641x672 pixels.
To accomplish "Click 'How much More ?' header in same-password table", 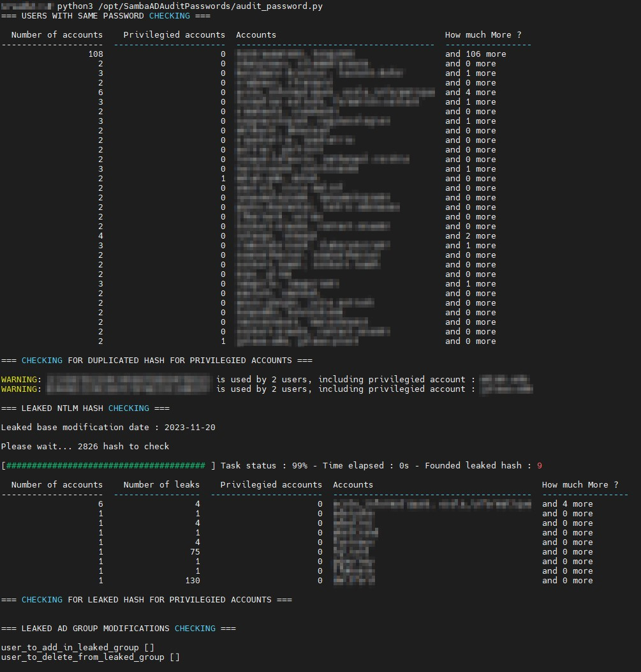I will pos(483,34).
